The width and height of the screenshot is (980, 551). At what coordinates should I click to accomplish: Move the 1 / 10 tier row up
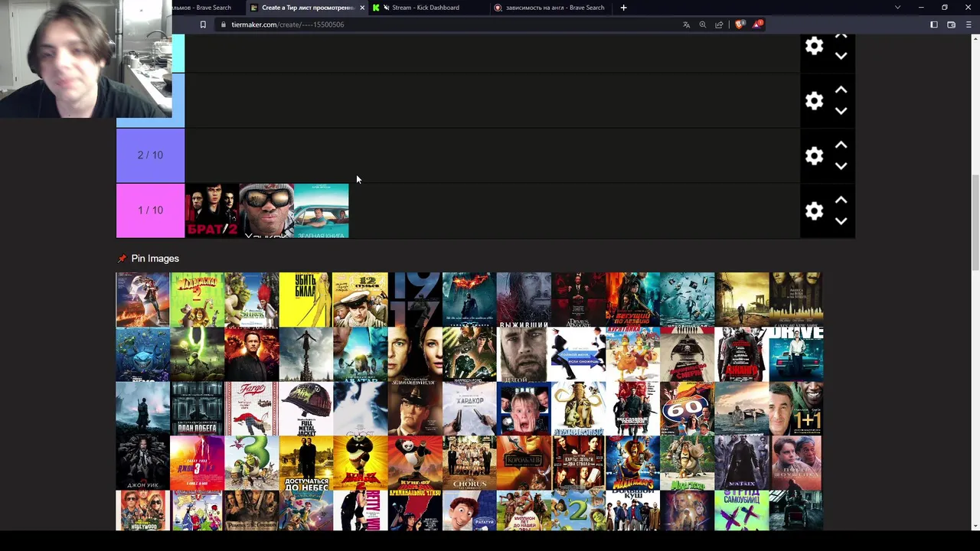(x=841, y=201)
